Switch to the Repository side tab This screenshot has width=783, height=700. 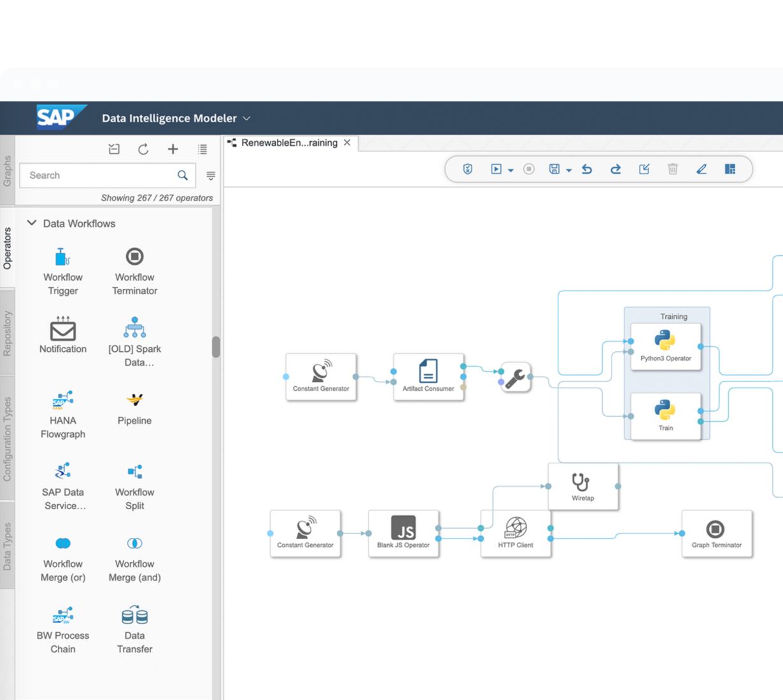(x=7, y=333)
